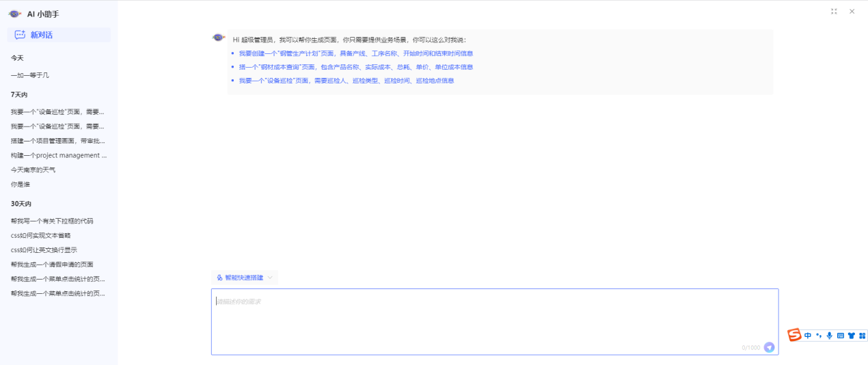Open the 你是谁 conversation
The image size is (868, 365).
21,185
